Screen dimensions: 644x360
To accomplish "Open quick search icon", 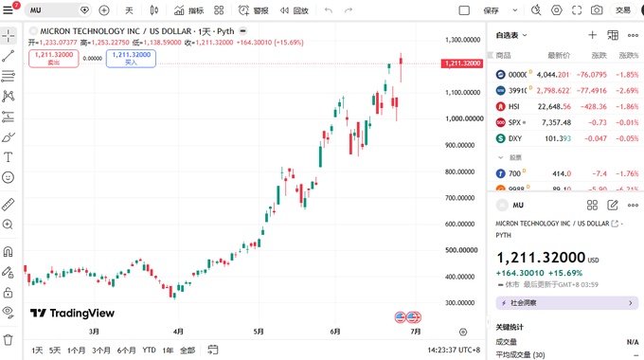I will [x=536, y=10].
